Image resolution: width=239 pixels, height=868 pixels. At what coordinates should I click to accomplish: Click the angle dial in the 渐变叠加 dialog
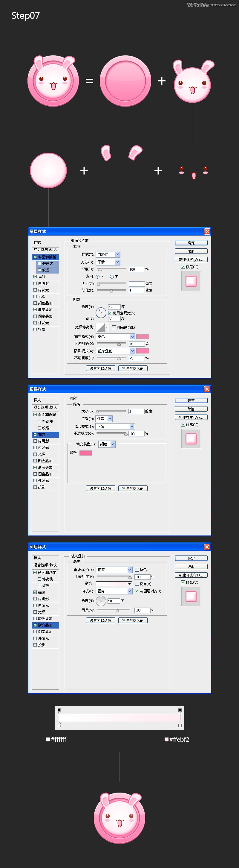pos(101,600)
